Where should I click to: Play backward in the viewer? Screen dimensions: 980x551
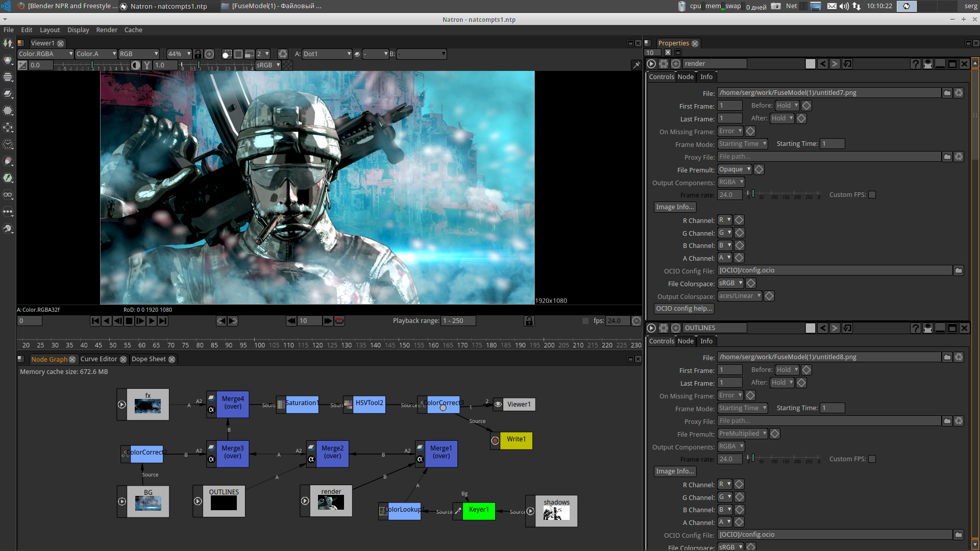coord(107,321)
